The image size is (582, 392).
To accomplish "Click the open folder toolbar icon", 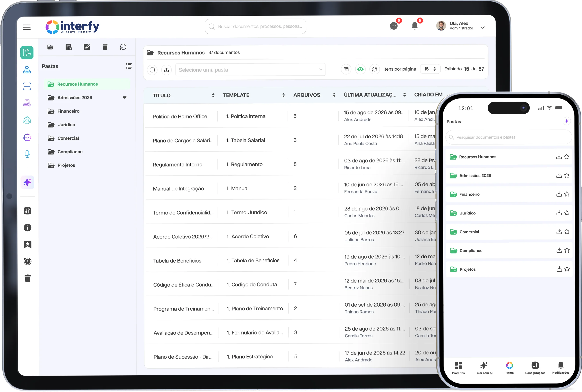I will pos(51,47).
